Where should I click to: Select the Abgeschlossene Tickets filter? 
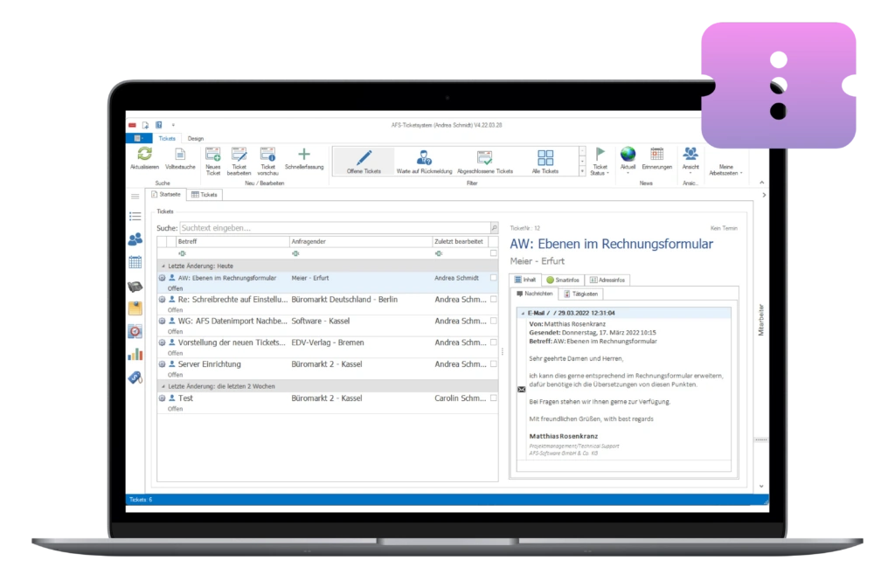tap(484, 162)
